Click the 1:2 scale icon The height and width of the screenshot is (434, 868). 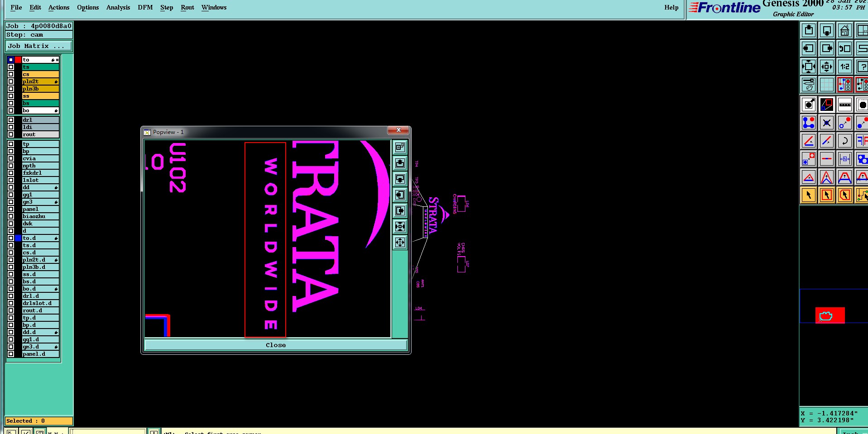pyautogui.click(x=845, y=67)
